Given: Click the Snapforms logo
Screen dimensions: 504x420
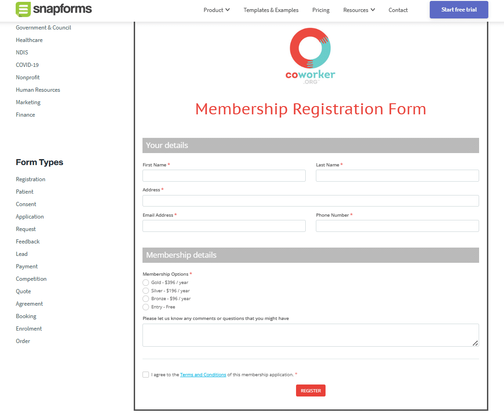Looking at the screenshot, I should [53, 9].
